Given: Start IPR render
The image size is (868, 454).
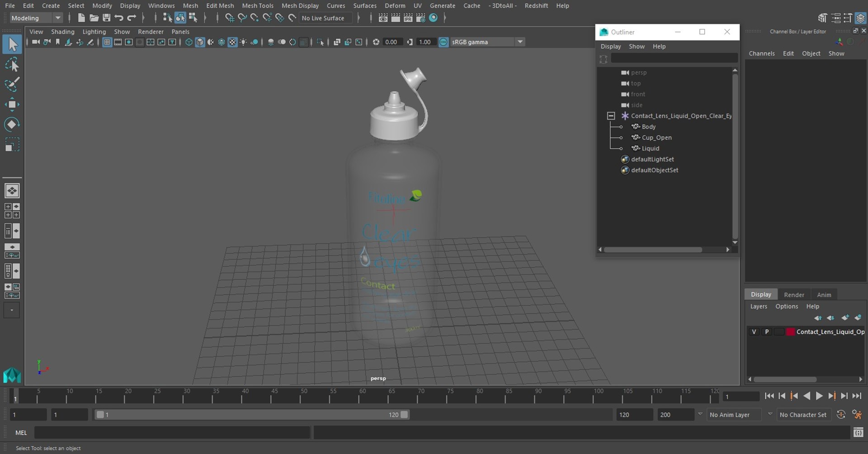Looking at the screenshot, I should [x=408, y=18].
